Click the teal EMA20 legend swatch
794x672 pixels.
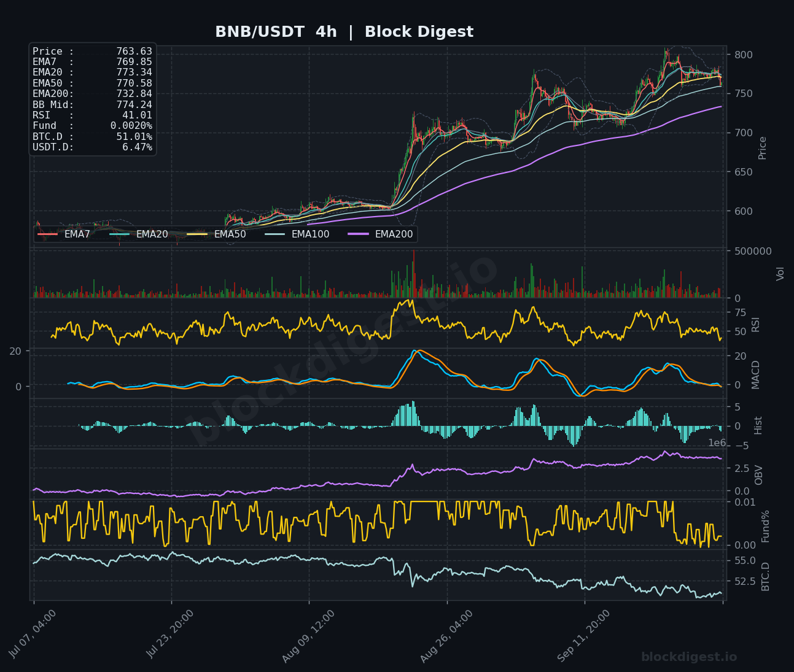(120, 234)
